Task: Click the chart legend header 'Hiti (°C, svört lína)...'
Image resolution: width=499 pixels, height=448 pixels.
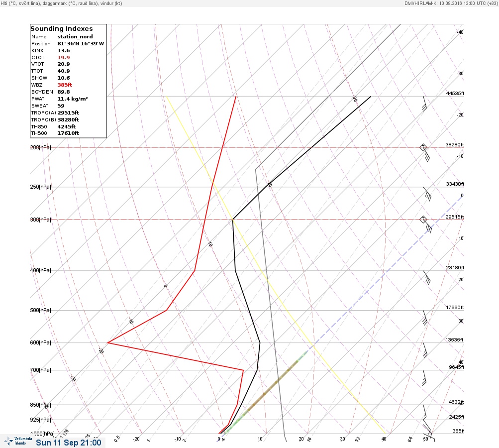Action: [61, 3]
